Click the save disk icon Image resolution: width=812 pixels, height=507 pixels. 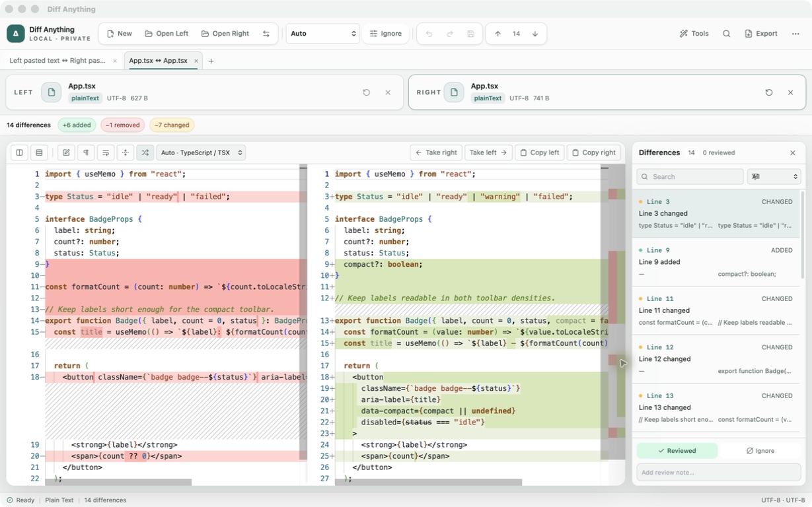[471, 34]
